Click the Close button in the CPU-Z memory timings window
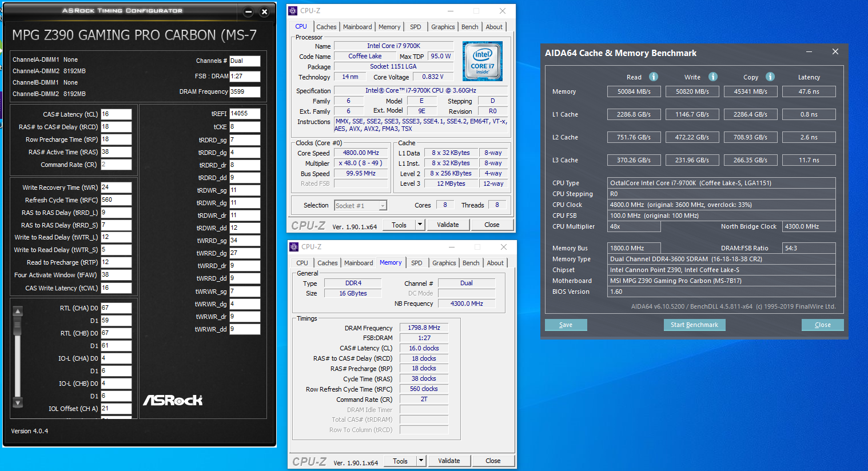This screenshot has width=868, height=471. point(493,461)
